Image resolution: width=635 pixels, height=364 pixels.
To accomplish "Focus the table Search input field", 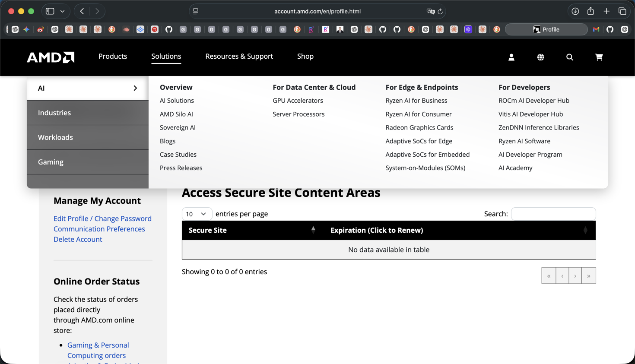I will point(553,214).
